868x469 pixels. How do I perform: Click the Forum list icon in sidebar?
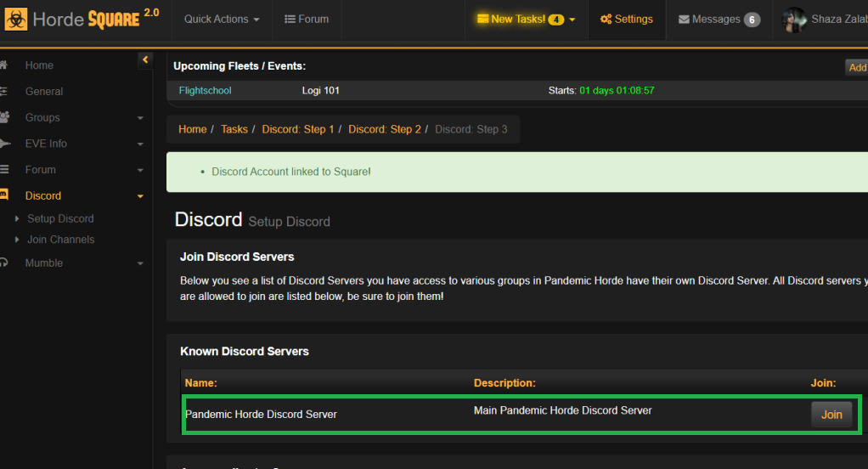click(4, 169)
